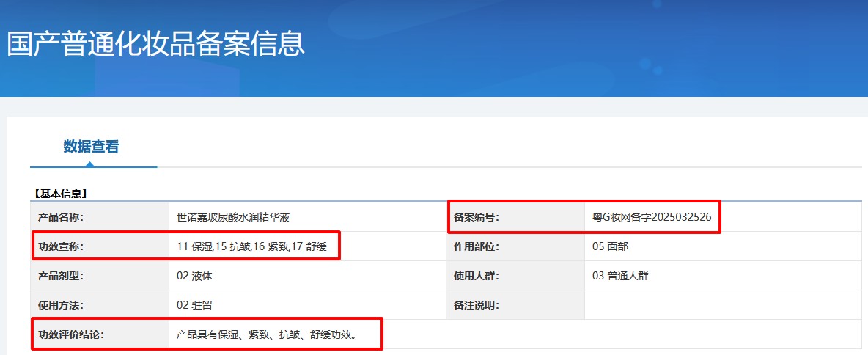The width and height of the screenshot is (868, 355).
Task: Select the 05 面部 value
Action: pos(610,246)
